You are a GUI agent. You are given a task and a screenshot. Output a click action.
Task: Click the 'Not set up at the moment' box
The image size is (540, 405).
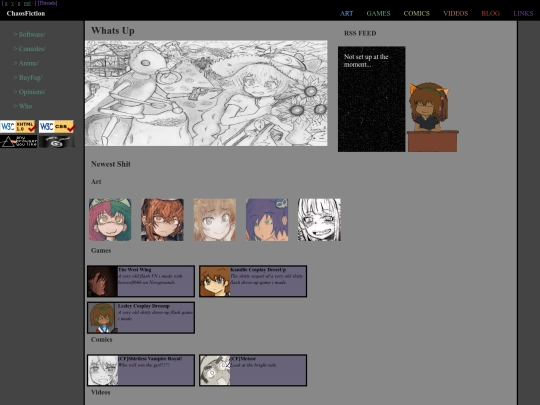coord(372,99)
